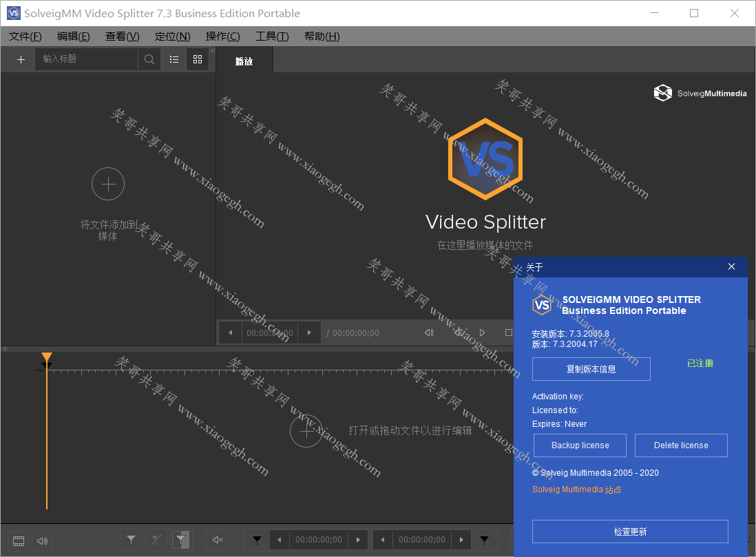756x557 pixels.
Task: Switch media library to list view
Action: [174, 59]
